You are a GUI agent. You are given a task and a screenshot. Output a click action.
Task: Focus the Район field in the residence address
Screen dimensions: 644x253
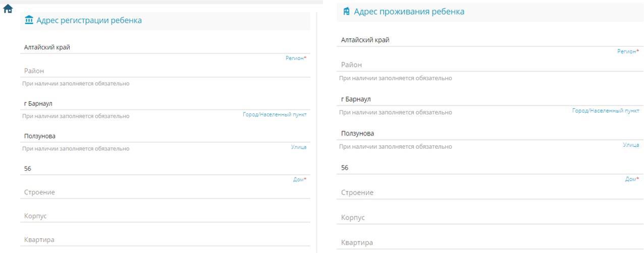pos(490,65)
